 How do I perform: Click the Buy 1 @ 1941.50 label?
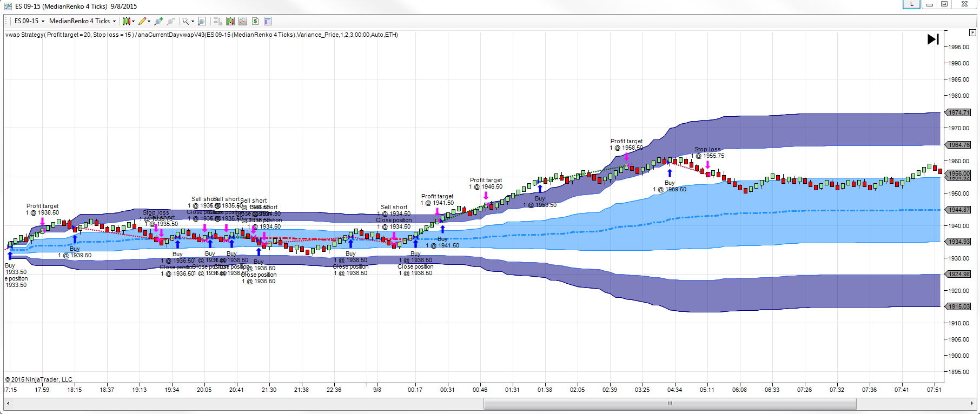click(442, 242)
